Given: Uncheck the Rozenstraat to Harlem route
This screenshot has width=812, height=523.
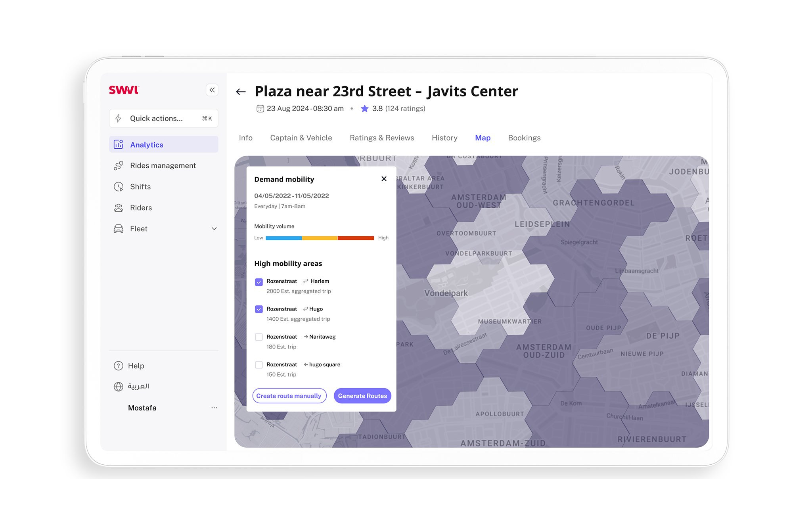Looking at the screenshot, I should tap(259, 282).
